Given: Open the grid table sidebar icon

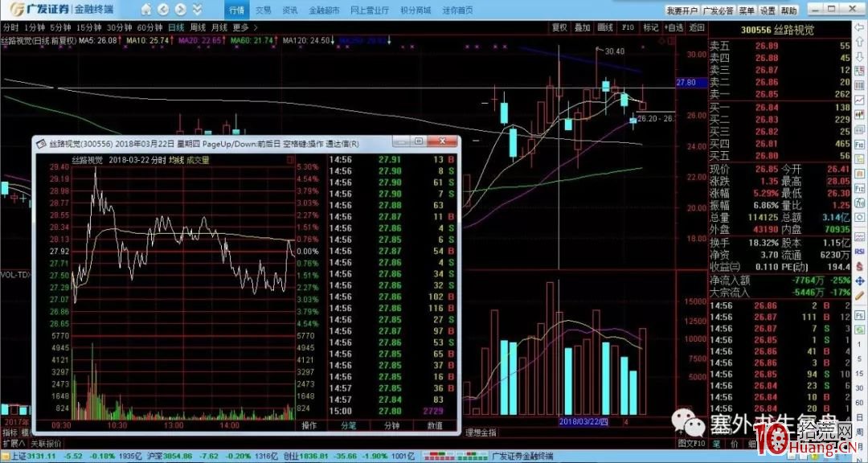Looking at the screenshot, I should [859, 85].
